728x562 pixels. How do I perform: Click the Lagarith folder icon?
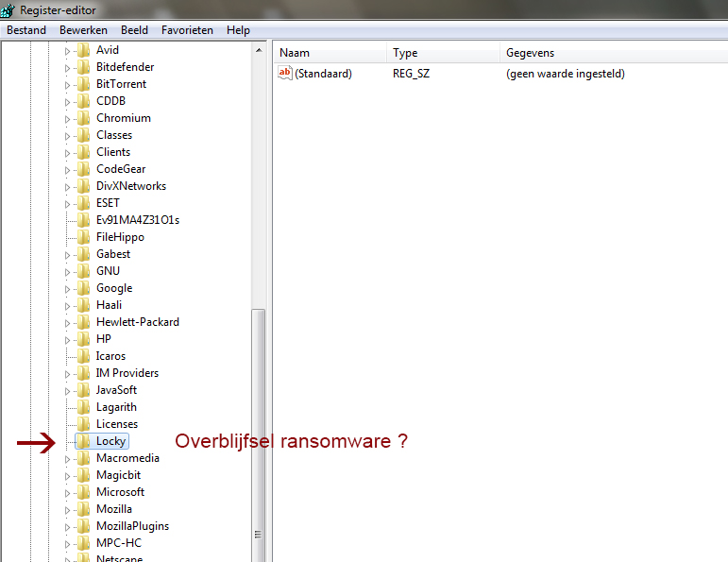coord(84,407)
